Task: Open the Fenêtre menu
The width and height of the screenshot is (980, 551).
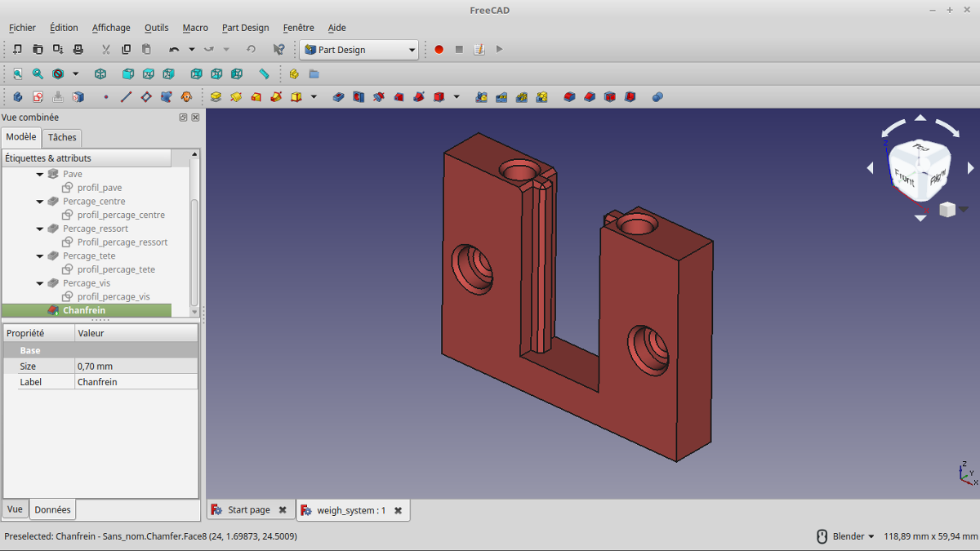Action: pyautogui.click(x=298, y=28)
